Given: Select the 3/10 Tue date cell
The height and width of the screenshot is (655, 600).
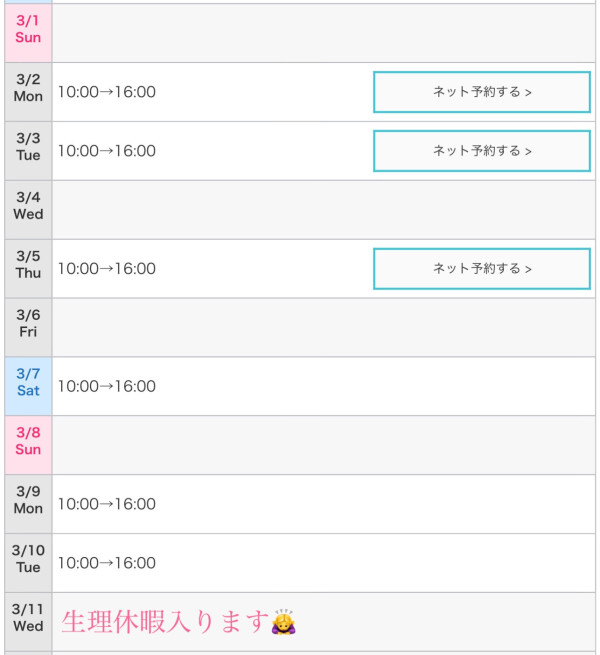Looking at the screenshot, I should [28, 560].
